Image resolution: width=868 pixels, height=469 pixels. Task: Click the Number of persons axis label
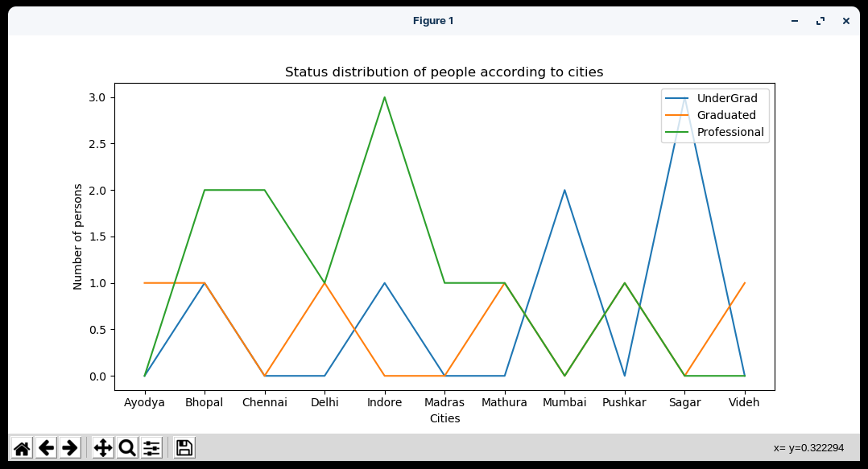pos(78,237)
